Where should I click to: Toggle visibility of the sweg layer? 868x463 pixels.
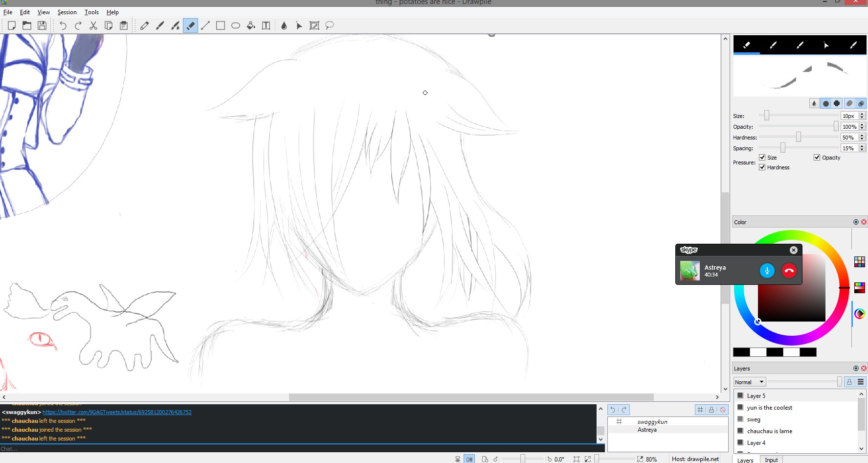[x=740, y=419]
